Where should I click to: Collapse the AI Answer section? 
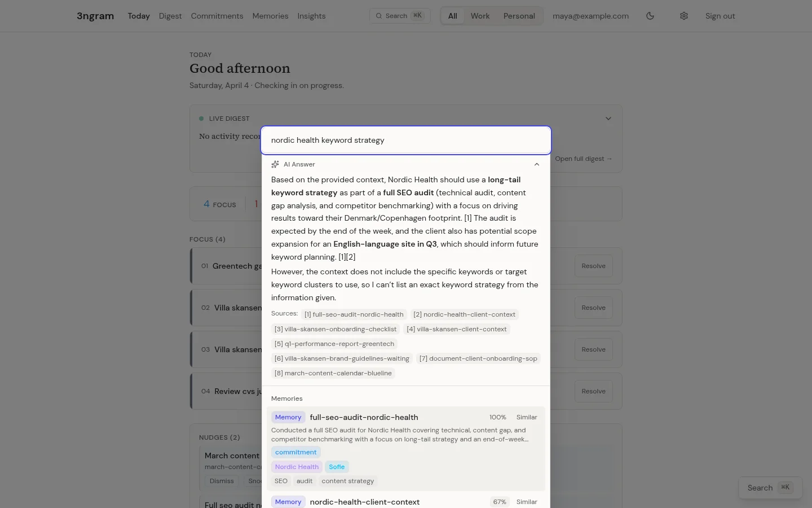click(536, 164)
